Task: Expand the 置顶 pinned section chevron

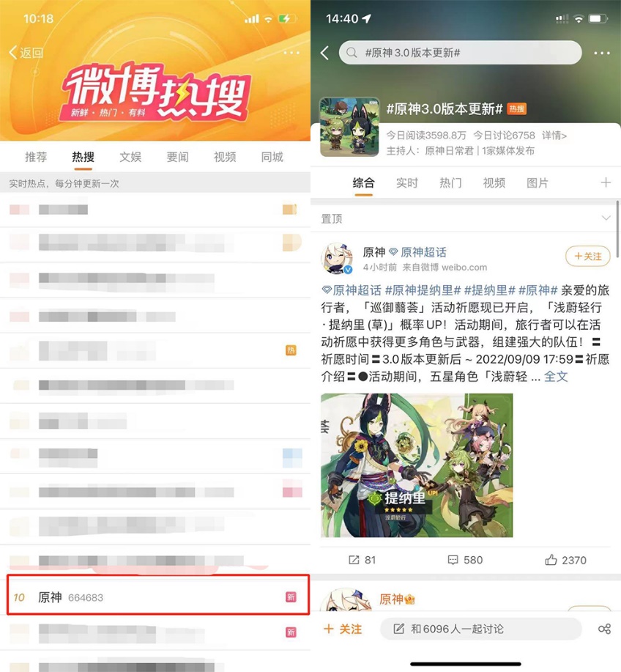Action: 606,218
